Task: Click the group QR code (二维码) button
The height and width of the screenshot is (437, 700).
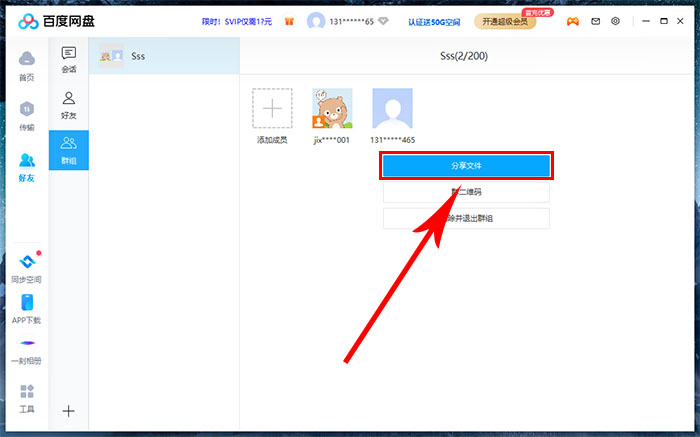Action: tap(466, 192)
